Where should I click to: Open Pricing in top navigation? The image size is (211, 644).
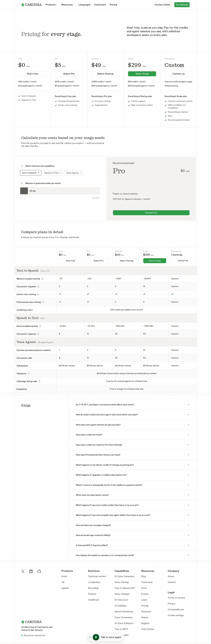(x=113, y=5)
